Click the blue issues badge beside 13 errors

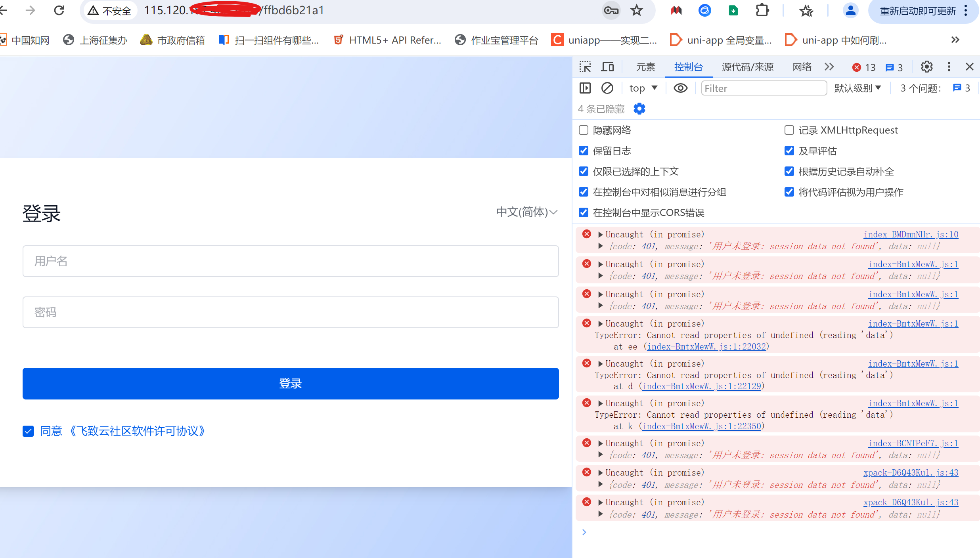coord(894,67)
